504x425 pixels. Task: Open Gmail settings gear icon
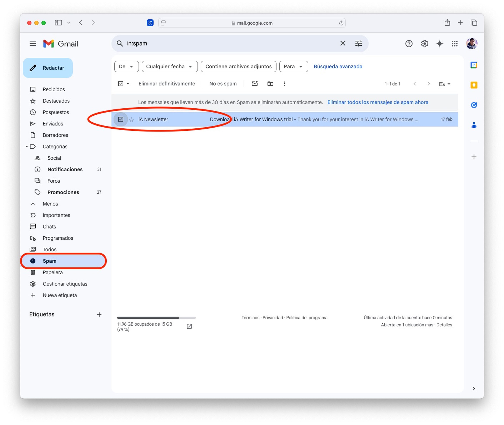pyautogui.click(x=424, y=44)
